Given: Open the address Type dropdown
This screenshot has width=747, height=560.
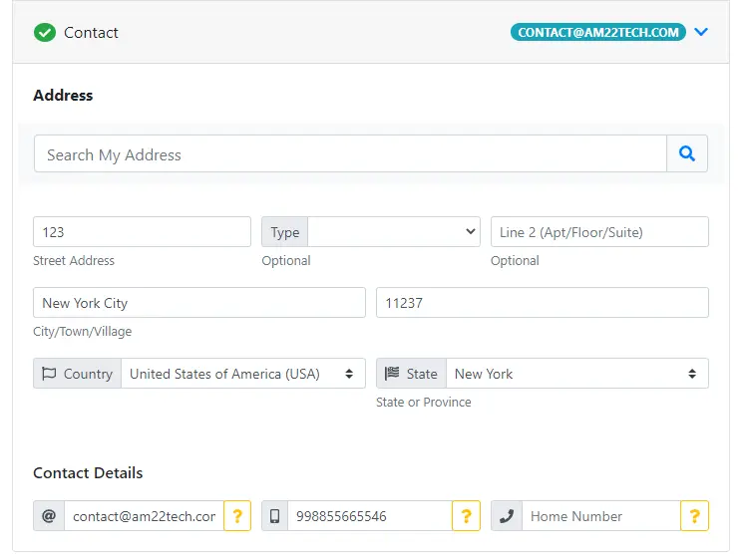Looking at the screenshot, I should pos(394,232).
